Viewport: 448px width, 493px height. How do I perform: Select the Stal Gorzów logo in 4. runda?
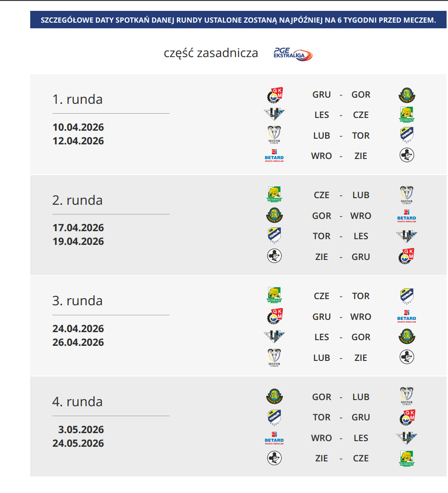pos(274,397)
